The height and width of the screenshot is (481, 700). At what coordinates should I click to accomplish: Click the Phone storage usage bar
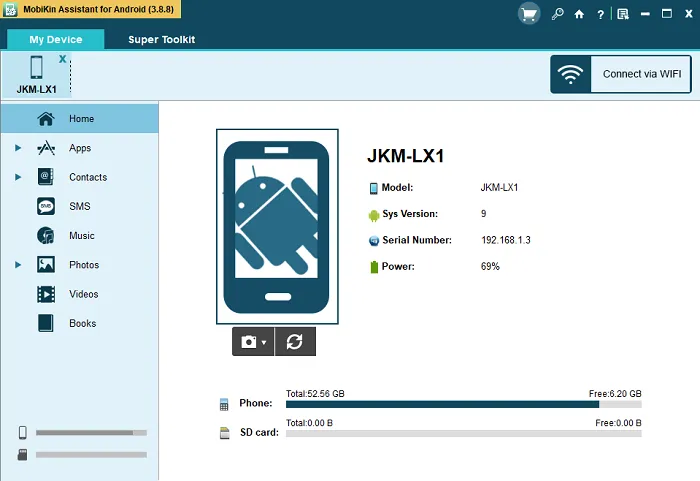coord(463,404)
